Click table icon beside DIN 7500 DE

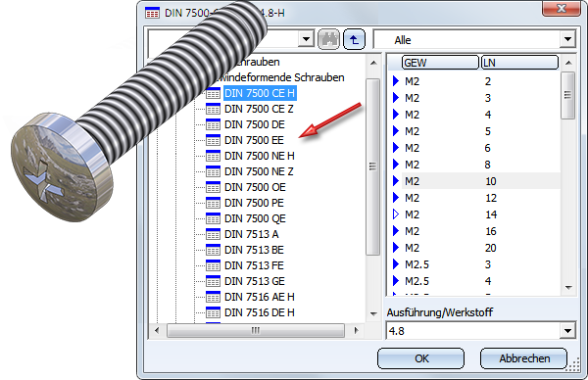(213, 124)
